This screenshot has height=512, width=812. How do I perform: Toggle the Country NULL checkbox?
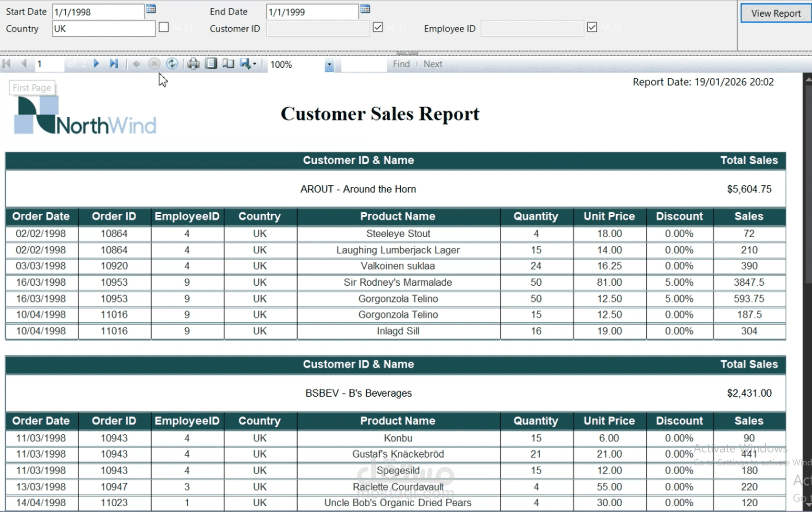[164, 27]
